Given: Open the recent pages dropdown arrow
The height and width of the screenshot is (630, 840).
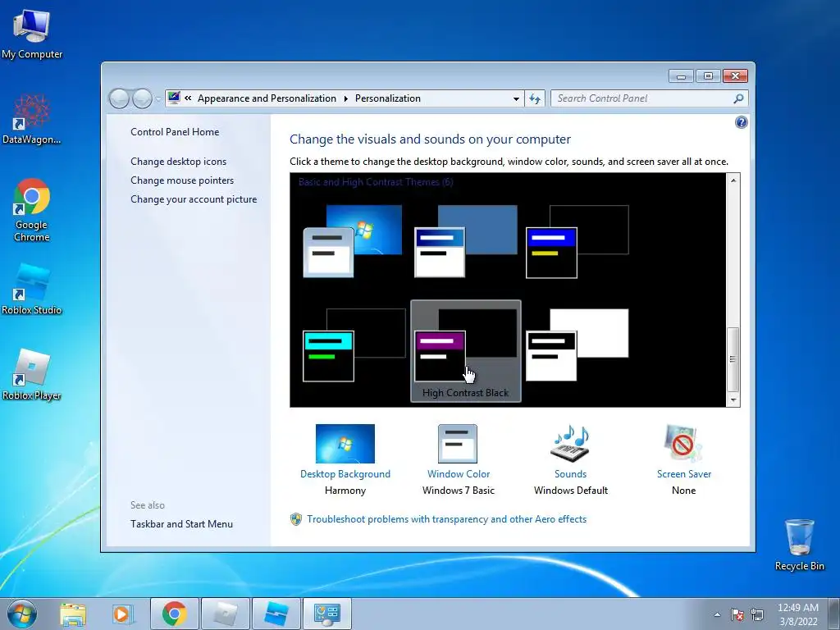Looking at the screenshot, I should [x=158, y=99].
